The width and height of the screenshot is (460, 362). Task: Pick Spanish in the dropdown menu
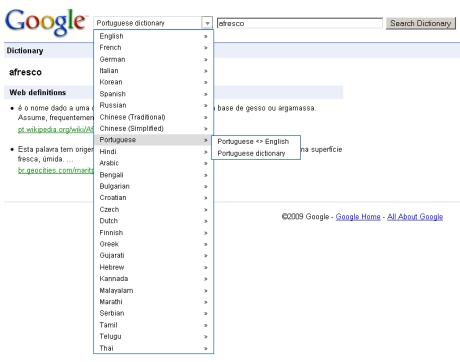coord(153,94)
